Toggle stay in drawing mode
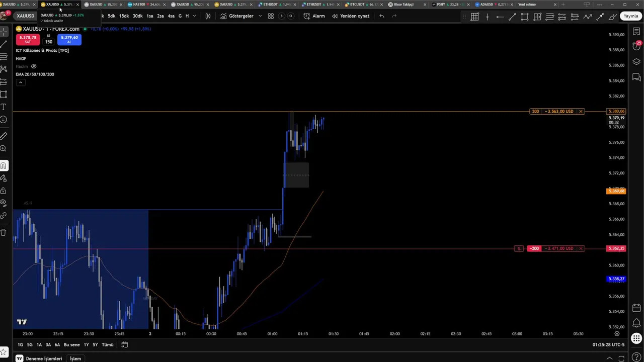 (4, 178)
